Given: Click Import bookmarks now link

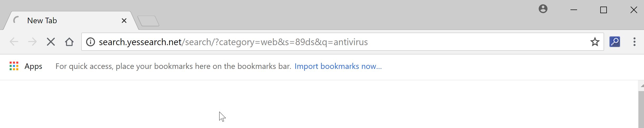Looking at the screenshot, I should click(338, 66).
